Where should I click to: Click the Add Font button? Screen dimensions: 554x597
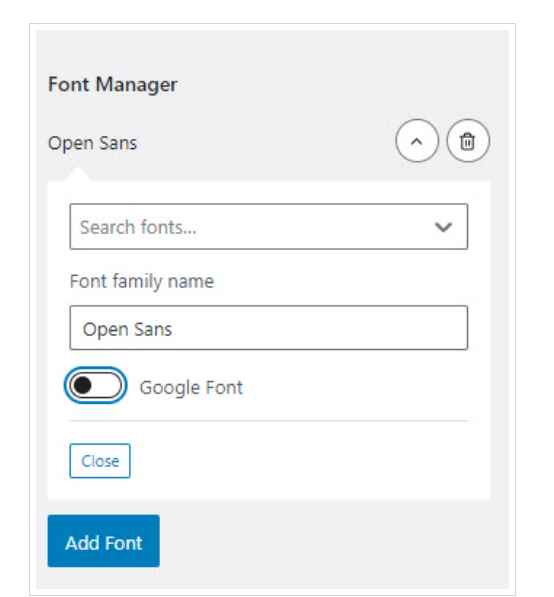coord(104,541)
